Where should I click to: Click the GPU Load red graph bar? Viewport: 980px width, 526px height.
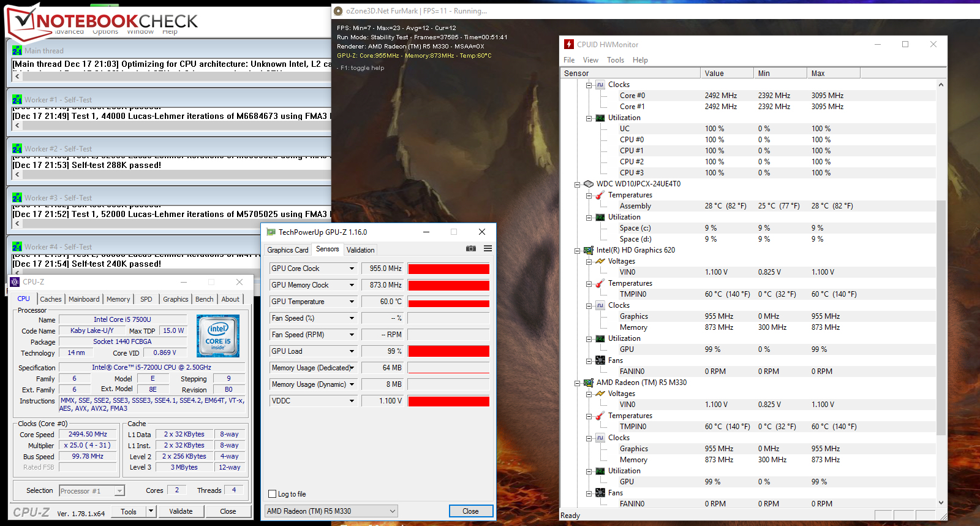(449, 351)
